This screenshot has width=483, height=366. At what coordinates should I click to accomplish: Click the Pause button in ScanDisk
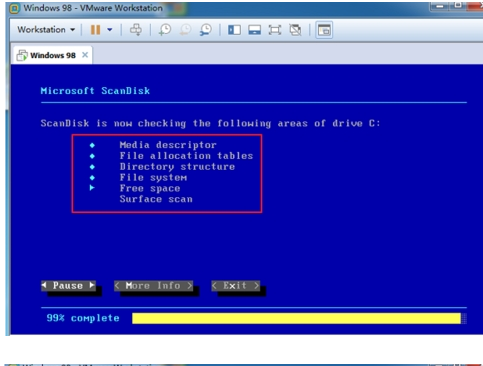pyautogui.click(x=68, y=286)
